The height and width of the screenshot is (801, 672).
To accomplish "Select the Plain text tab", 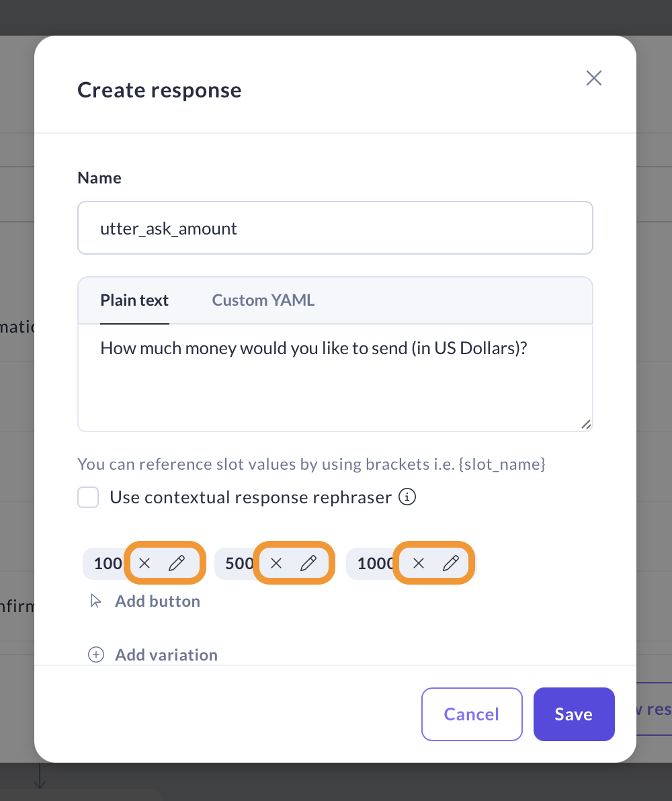I will (134, 300).
